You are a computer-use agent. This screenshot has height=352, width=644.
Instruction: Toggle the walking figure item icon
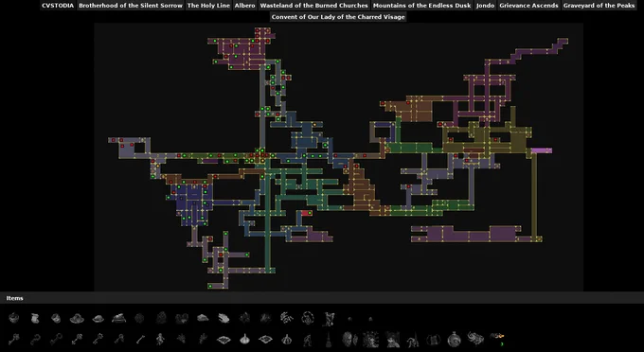[308, 340]
